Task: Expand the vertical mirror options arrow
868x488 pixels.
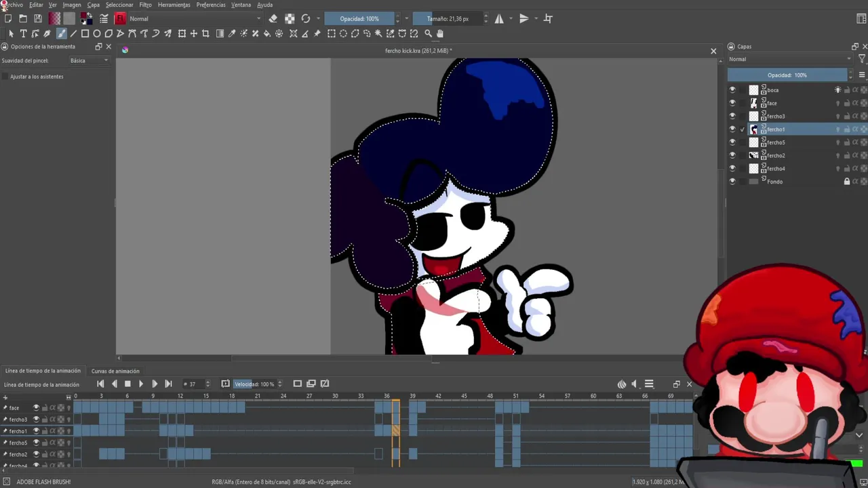Action: pyautogui.click(x=536, y=18)
